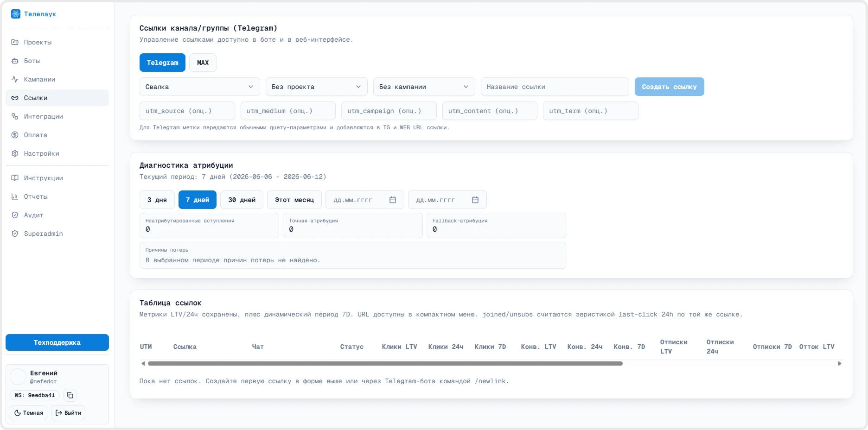Navigate to Настройки

[57, 153]
